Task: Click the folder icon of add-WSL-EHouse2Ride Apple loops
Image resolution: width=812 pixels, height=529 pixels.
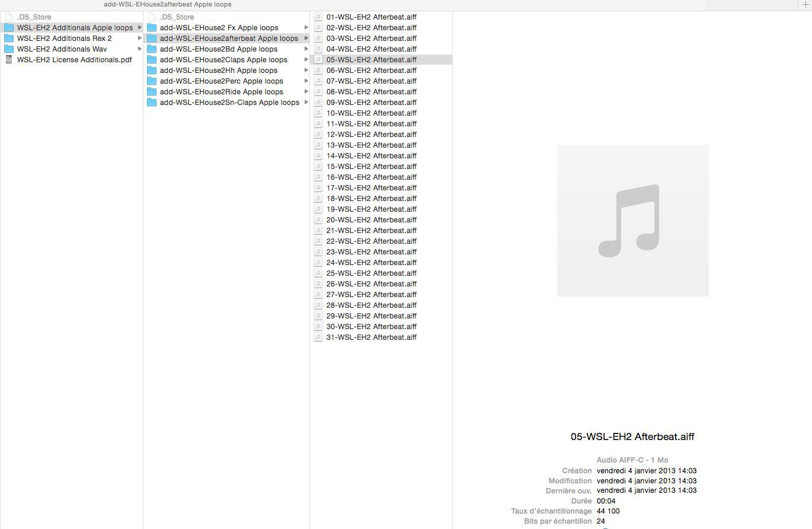Action: [152, 92]
